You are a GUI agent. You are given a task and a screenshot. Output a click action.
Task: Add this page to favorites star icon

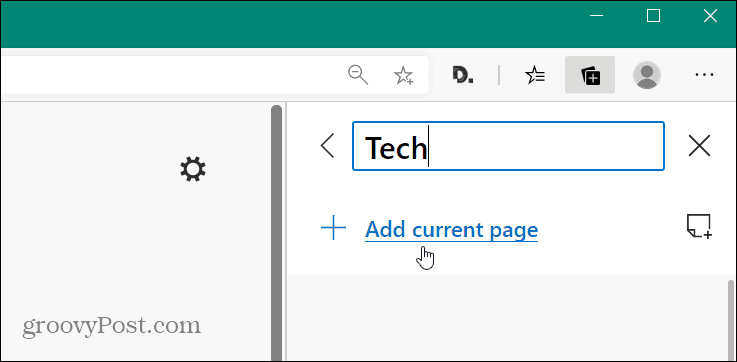pos(403,75)
